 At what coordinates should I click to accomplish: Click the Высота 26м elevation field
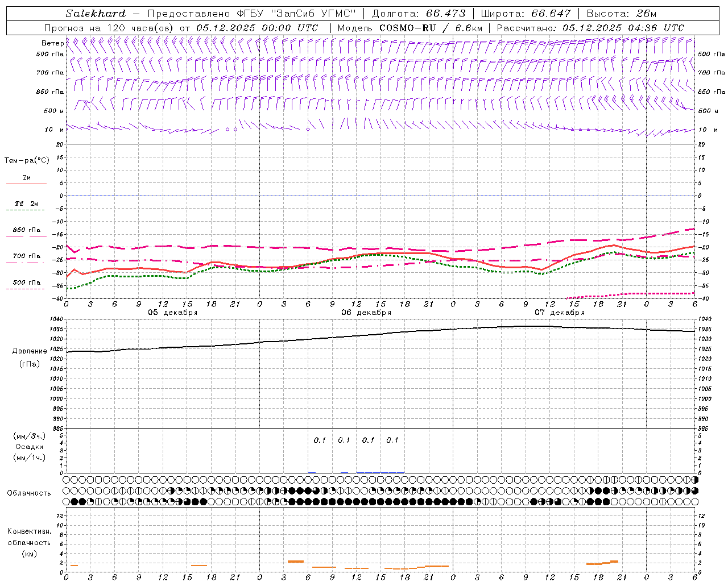click(622, 14)
